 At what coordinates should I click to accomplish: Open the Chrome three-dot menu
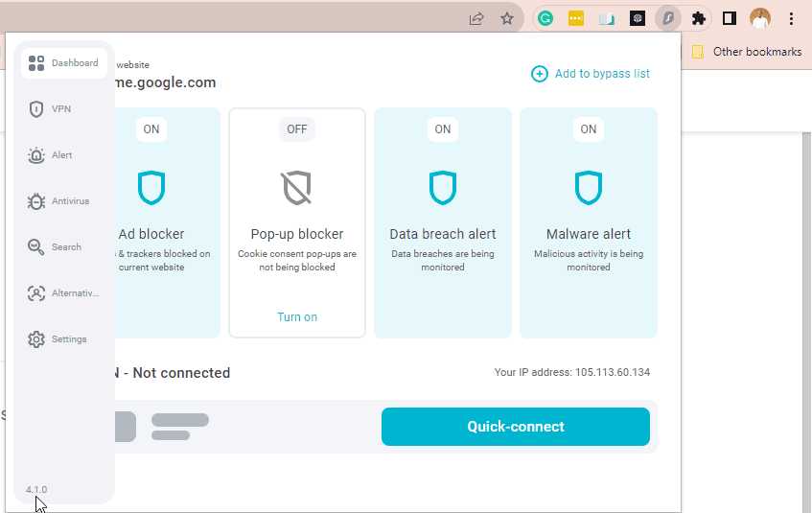[x=791, y=19]
